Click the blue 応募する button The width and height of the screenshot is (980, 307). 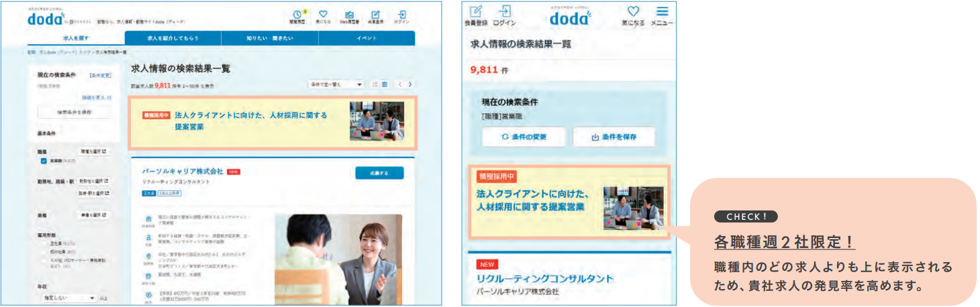tap(379, 173)
